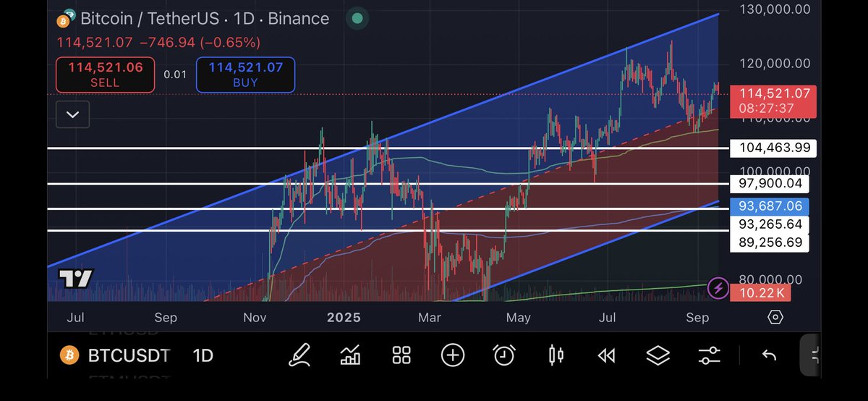Screen dimensions: 868x401
Task: Tap the Nov date axis label
Action: 255,317
